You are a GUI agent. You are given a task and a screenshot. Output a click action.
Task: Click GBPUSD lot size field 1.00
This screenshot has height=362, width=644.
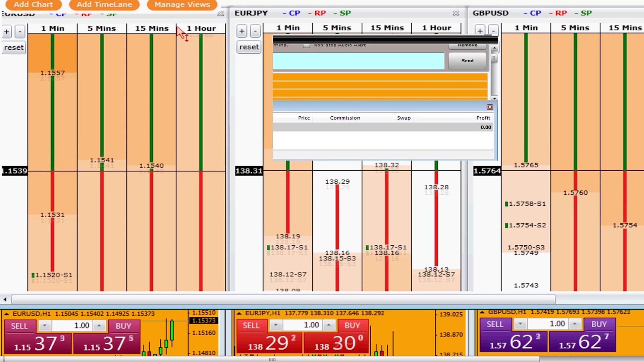click(x=548, y=324)
